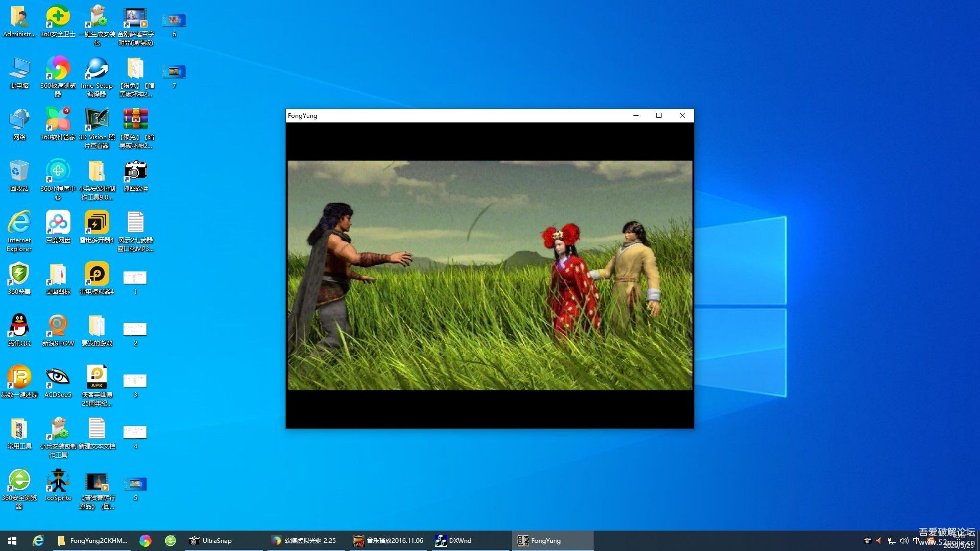This screenshot has height=551, width=980.
Task: Launch 360杀毒 antivirus shortcut
Action: click(x=19, y=279)
